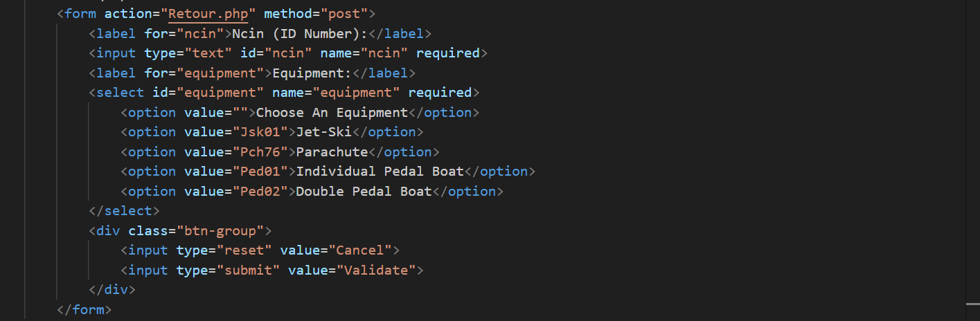The image size is (980, 321).
Task: Click the "Validate" submit input value
Action: click(380, 270)
